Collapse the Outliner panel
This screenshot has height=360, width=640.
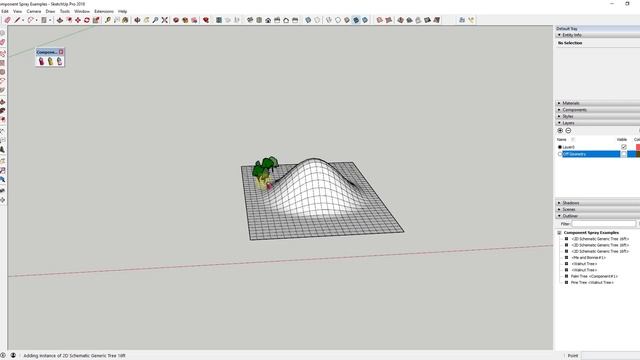559,216
